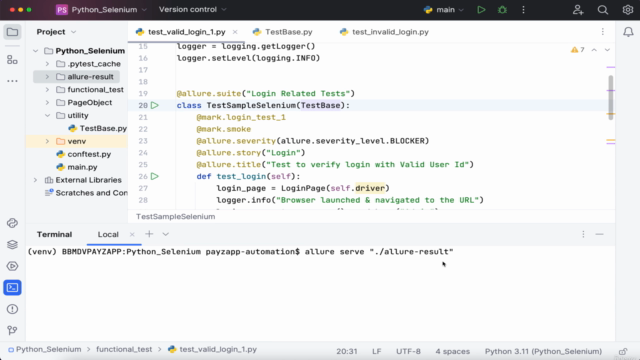This screenshot has height=360, width=640.
Task: Open the Project tool window folder icon
Action: [12, 32]
